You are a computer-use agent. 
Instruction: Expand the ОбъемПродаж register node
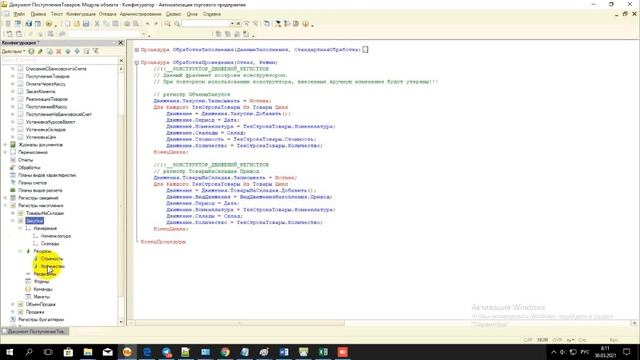13,304
